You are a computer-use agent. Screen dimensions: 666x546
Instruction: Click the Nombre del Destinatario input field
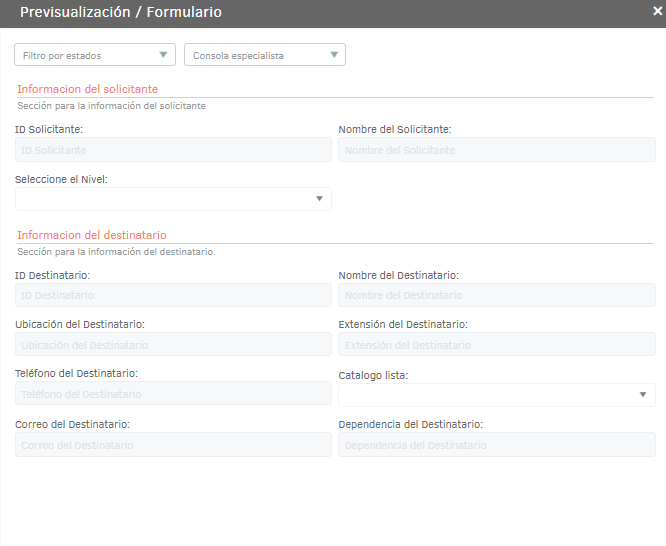pos(497,295)
